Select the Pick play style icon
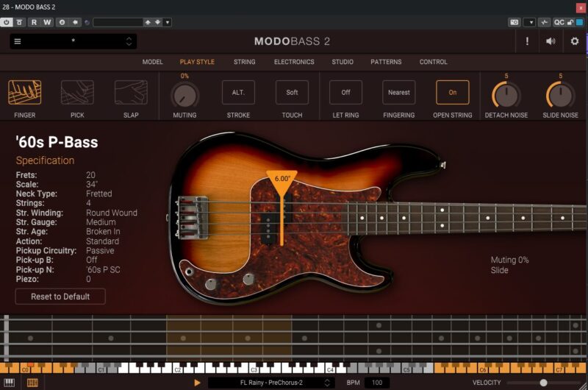 (77, 92)
